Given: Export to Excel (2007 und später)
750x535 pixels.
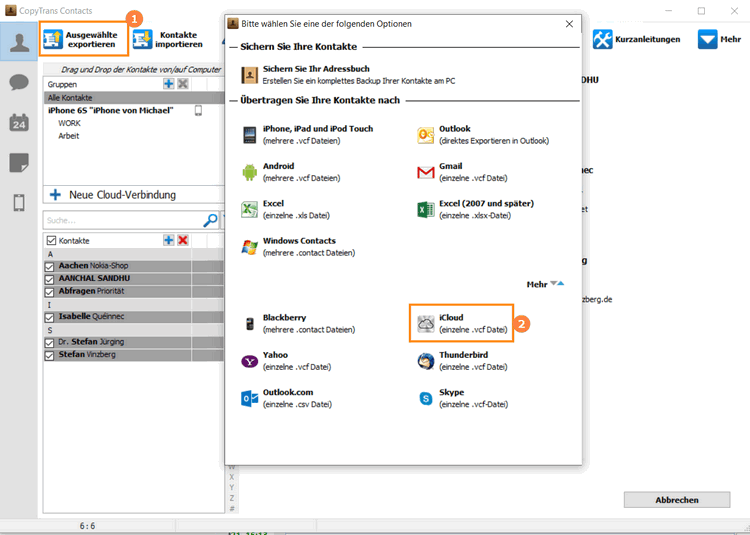Looking at the screenshot, I should pyautogui.click(x=475, y=209).
